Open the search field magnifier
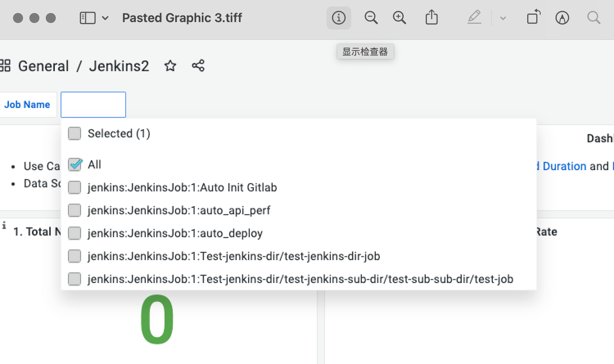This screenshot has height=364, width=614. [594, 18]
